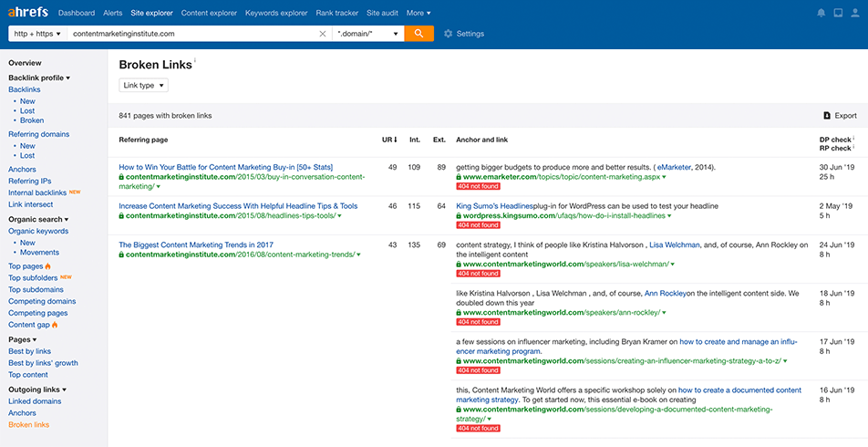Click the ahrefs logo
Viewport: 868px width, 447px height.
[x=27, y=12]
